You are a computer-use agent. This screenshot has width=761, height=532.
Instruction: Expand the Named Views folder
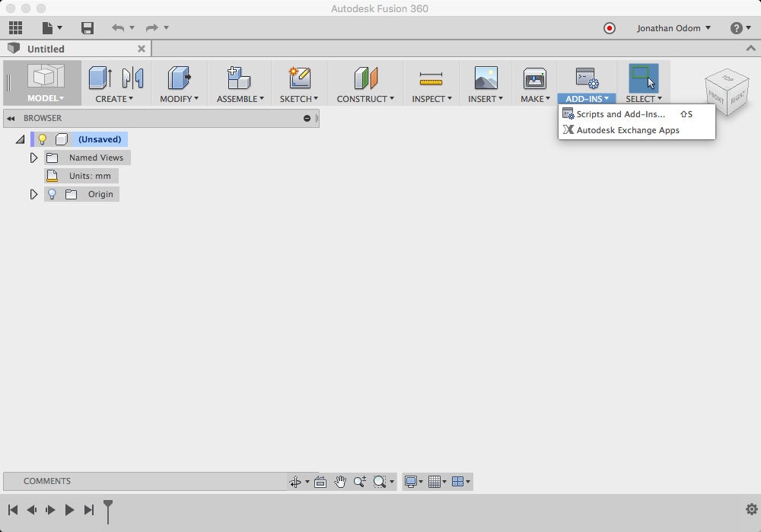coord(33,158)
